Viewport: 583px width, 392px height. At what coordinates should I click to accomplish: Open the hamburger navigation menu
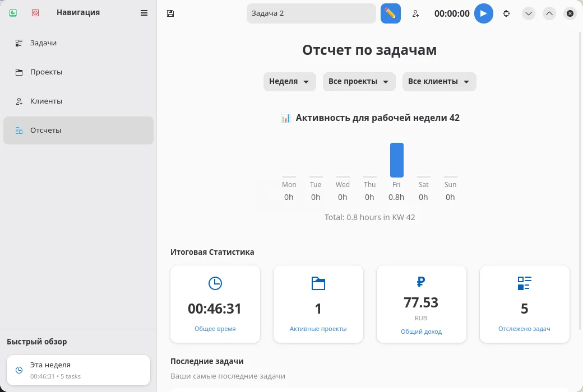click(x=144, y=12)
